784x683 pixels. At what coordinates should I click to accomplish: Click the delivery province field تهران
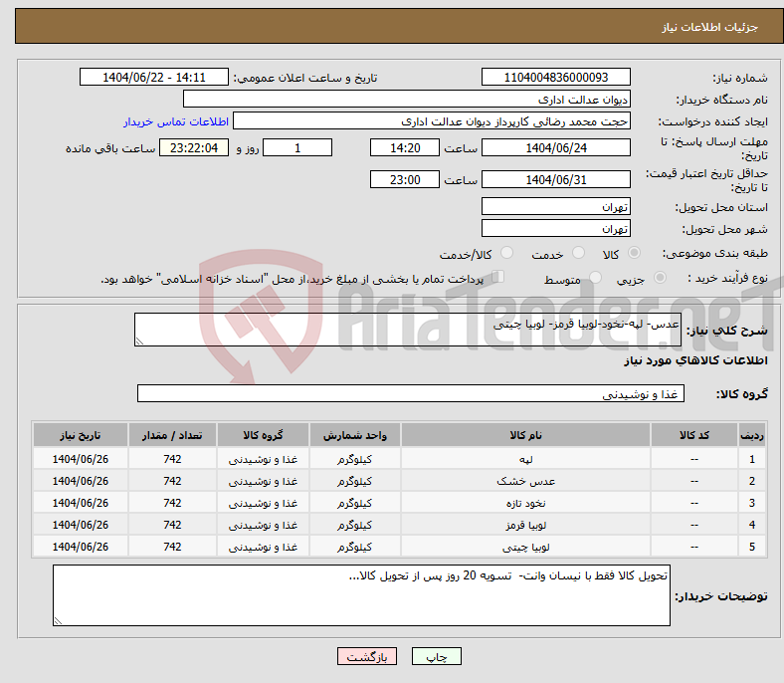pos(555,207)
